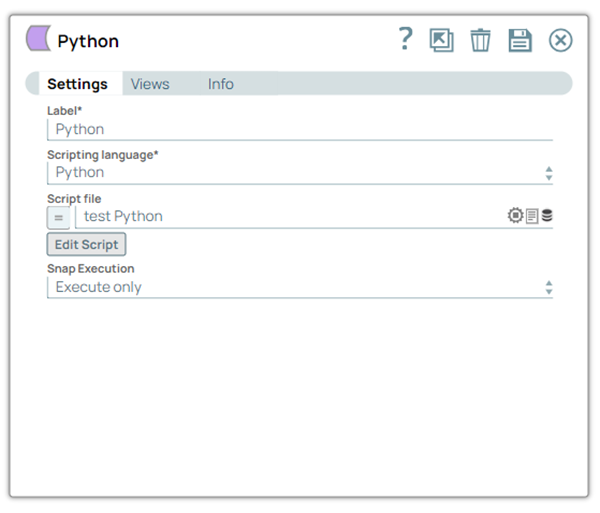Click the purple Python snap icon

(x=38, y=40)
